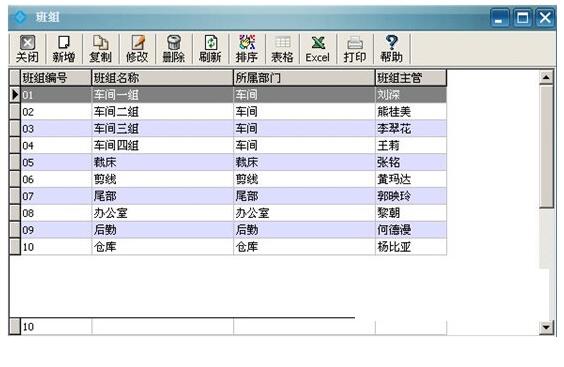
Task: Click the 打印 print icon
Action: [355, 49]
